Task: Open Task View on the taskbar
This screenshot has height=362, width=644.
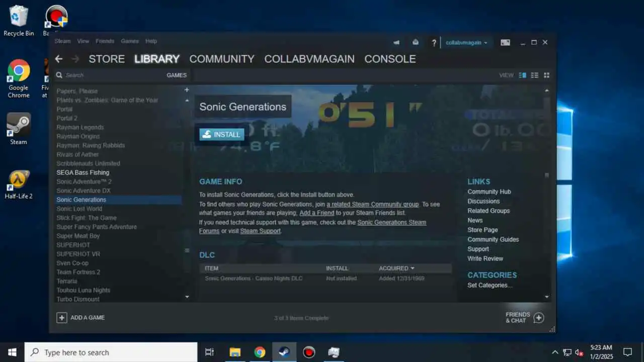Action: coord(210,352)
